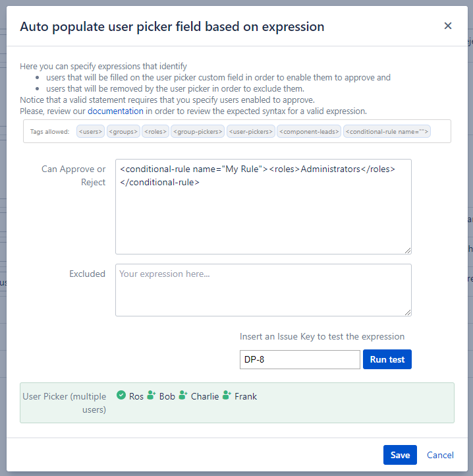Close the dialog with the X icon
Image resolution: width=473 pixels, height=476 pixels.
[448, 26]
